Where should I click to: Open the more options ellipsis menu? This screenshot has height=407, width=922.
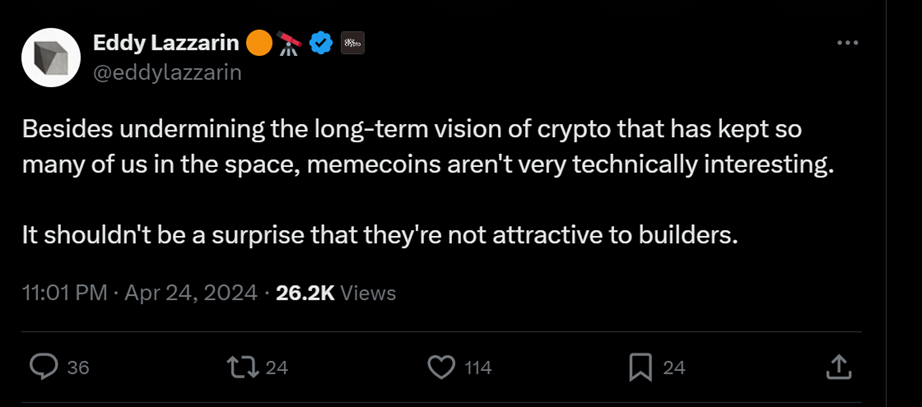click(847, 43)
